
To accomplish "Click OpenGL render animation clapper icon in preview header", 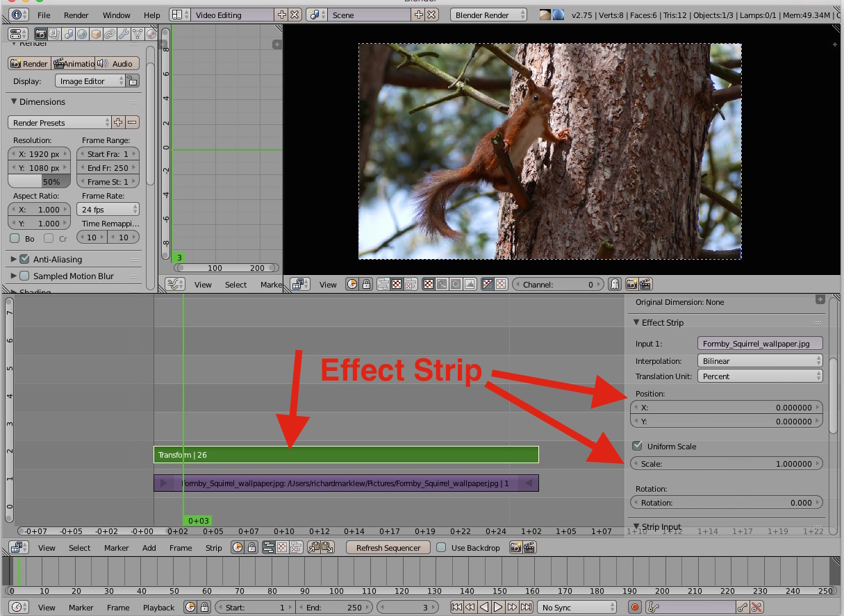I will [x=645, y=284].
